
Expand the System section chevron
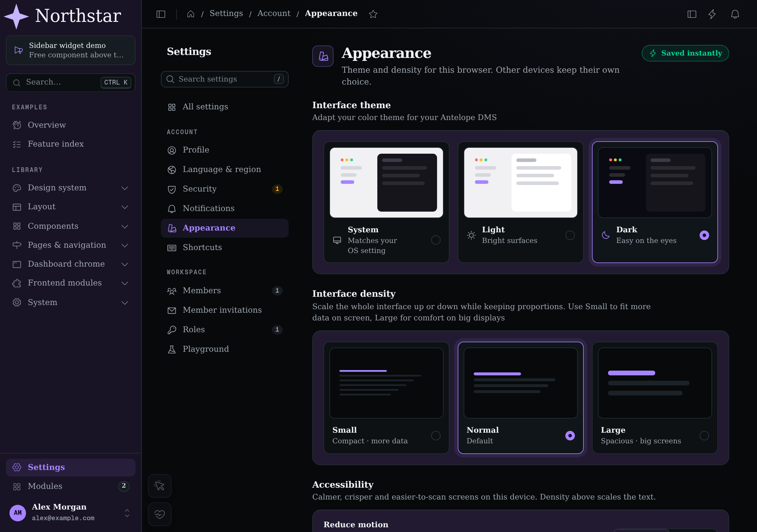click(x=124, y=303)
